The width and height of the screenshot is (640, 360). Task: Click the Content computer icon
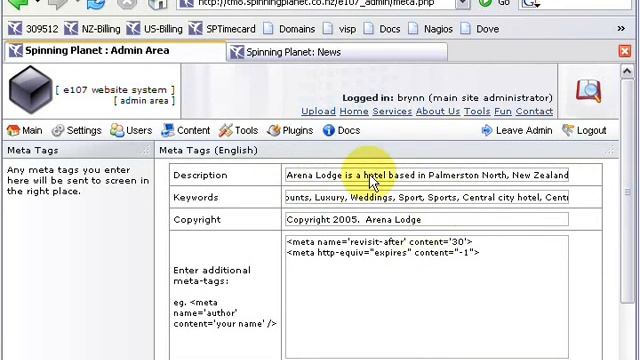[167, 130]
